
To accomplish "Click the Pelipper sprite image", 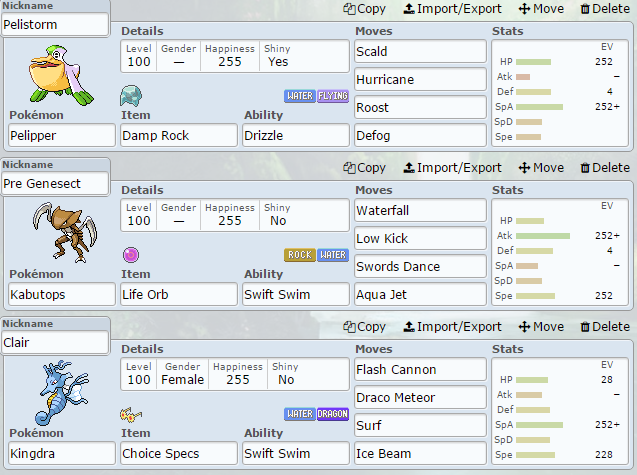I will click(61, 74).
